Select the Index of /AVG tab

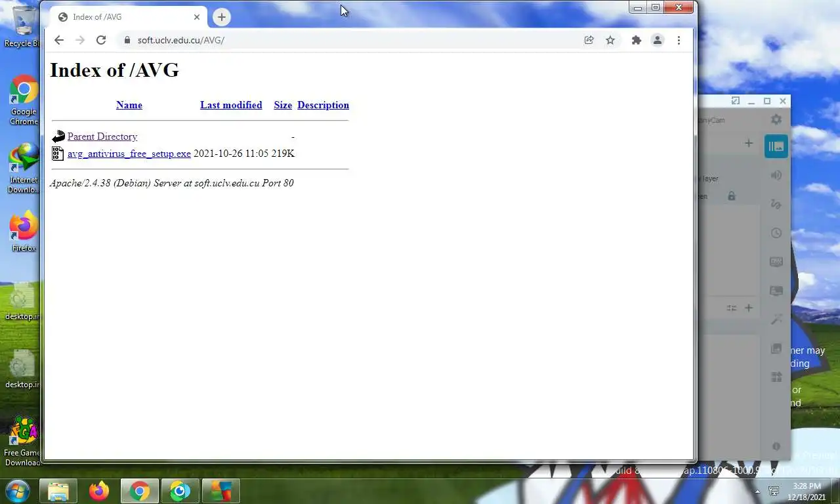128,17
